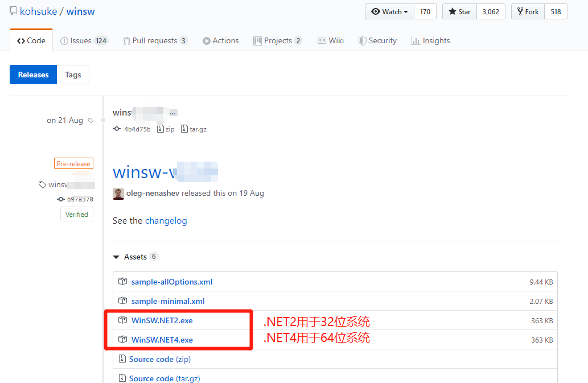
Task: Download WinSW.NET4.exe
Action: (162, 340)
